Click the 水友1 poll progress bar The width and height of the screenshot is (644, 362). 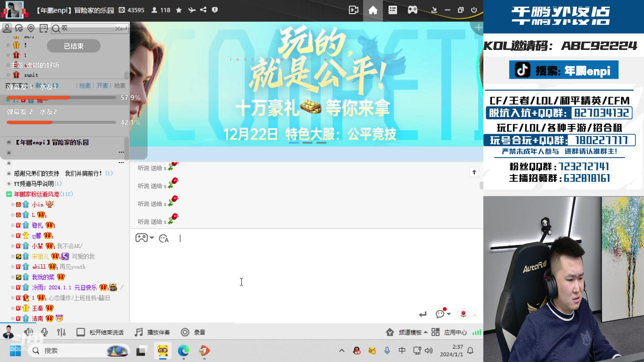coord(61,98)
